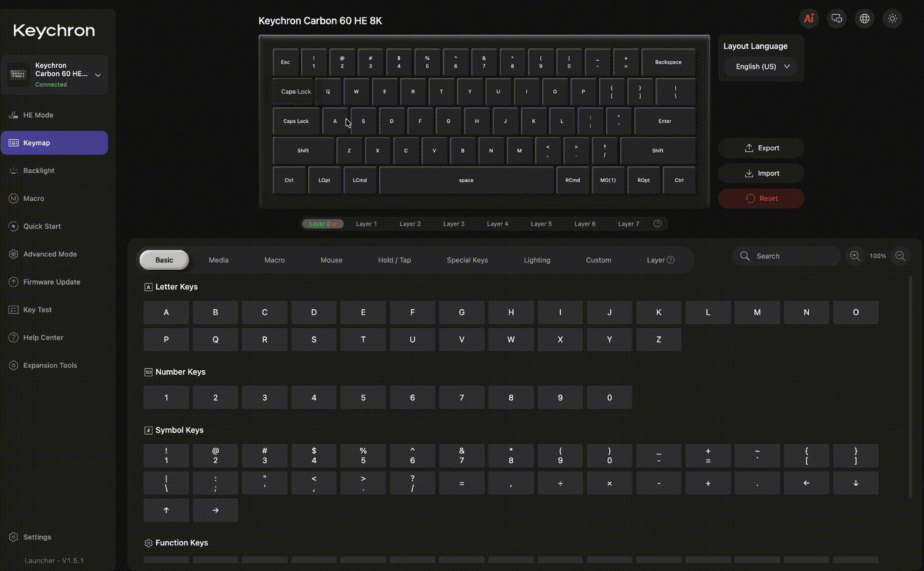Screen dimensions: 924x571
Task: Switch to Layer 0
Action: (x=323, y=224)
